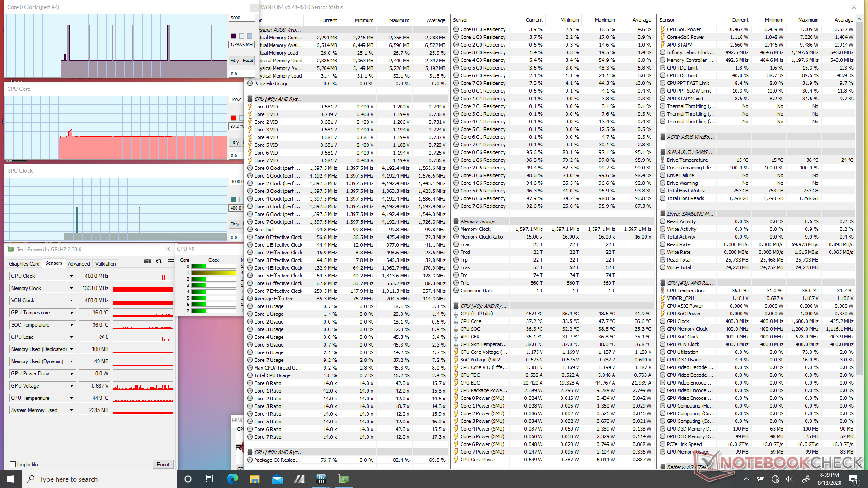Click the Bus Clock sensor icon
Screen dimensions: 868x488
coord(250,230)
